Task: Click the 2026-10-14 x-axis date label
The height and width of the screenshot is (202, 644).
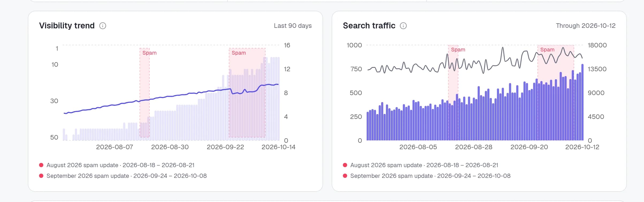Action: [x=278, y=147]
